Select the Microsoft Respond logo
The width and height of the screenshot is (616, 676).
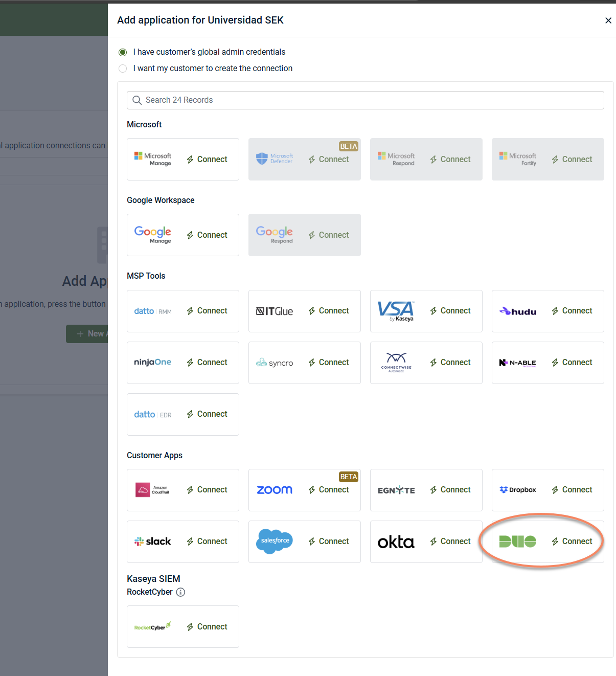pos(396,159)
